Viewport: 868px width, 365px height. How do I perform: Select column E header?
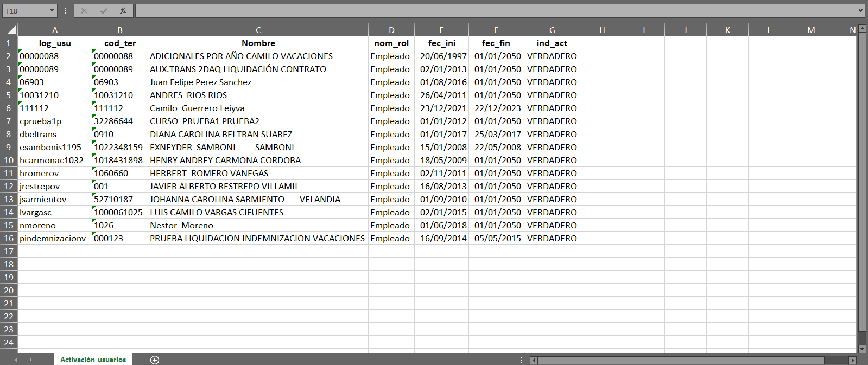[x=441, y=30]
